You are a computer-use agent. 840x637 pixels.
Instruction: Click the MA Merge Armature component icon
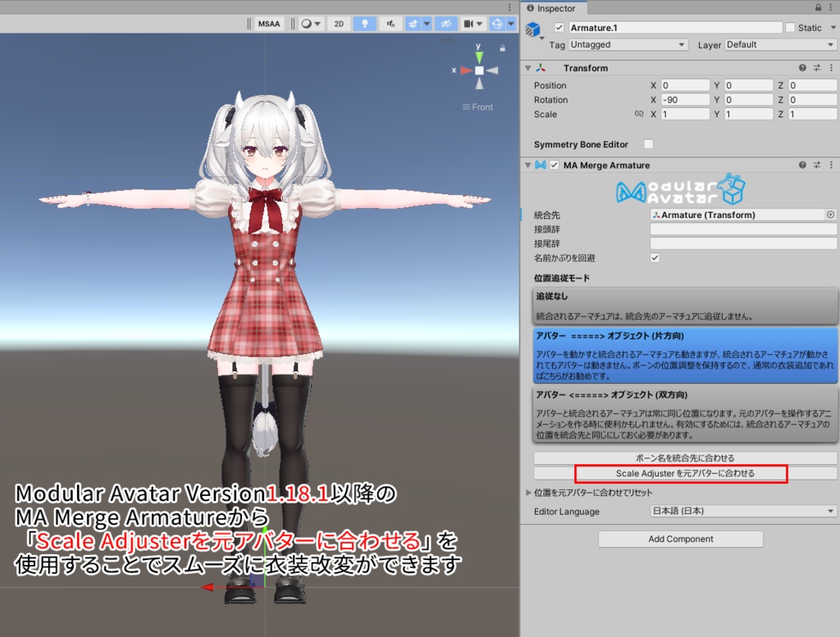tap(541, 166)
